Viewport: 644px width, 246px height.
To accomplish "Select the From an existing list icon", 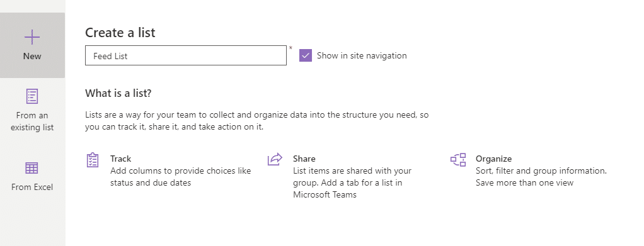I will click(32, 96).
